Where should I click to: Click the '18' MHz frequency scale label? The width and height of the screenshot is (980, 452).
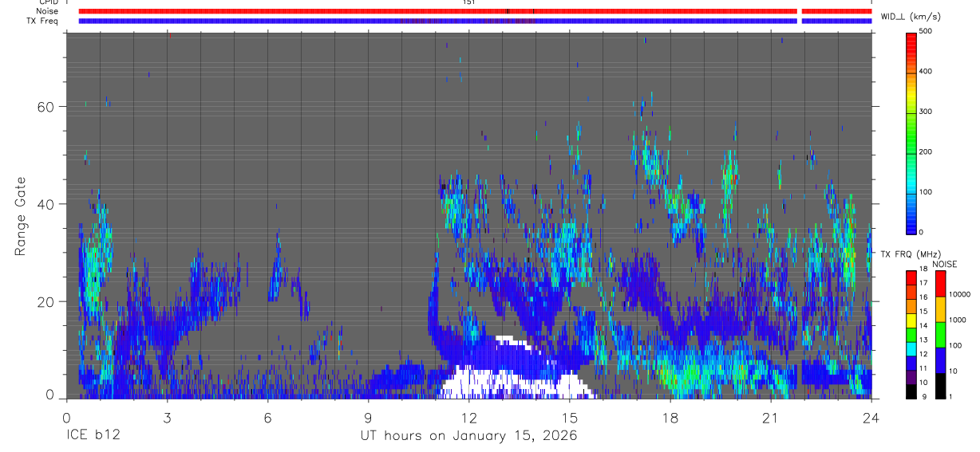[923, 270]
